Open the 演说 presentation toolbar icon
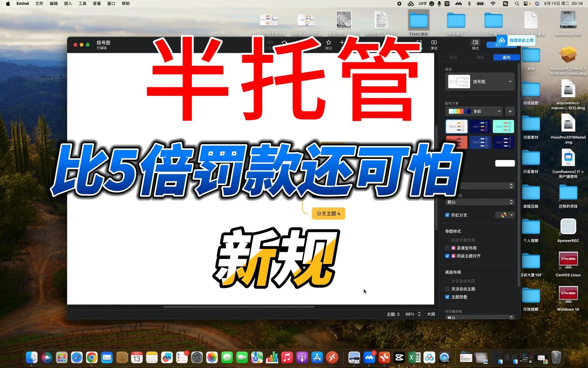This screenshot has width=588, height=368. click(434, 43)
